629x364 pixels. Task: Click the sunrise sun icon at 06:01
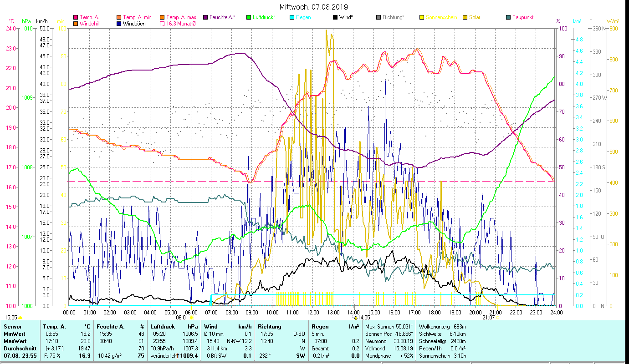191,318
